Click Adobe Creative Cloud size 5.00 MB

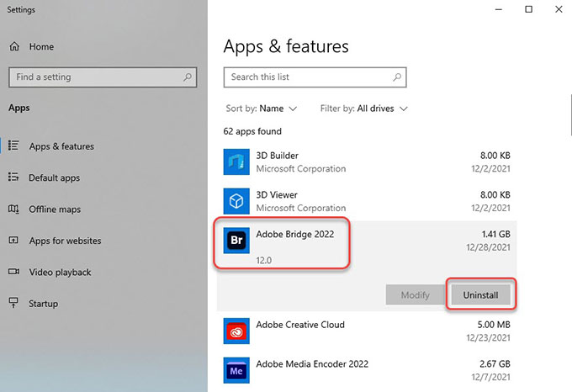[x=494, y=325]
